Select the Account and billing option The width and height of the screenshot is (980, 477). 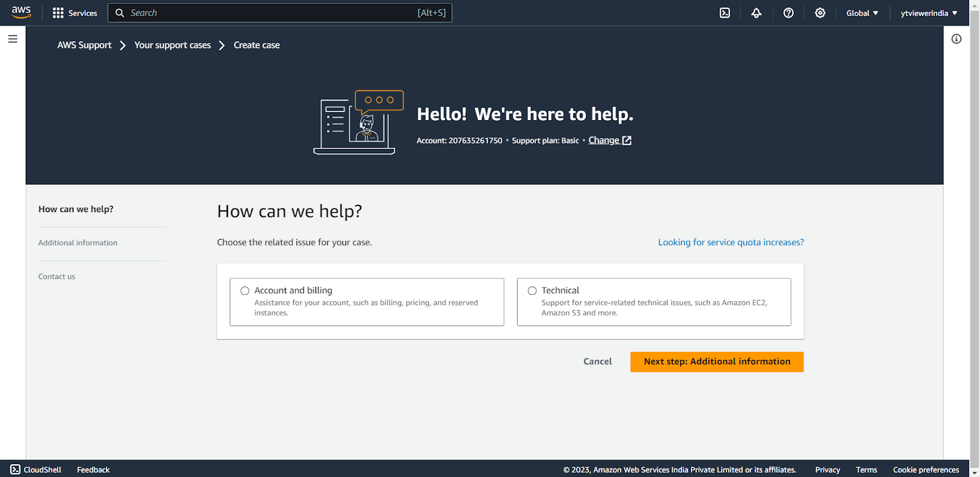click(367, 302)
